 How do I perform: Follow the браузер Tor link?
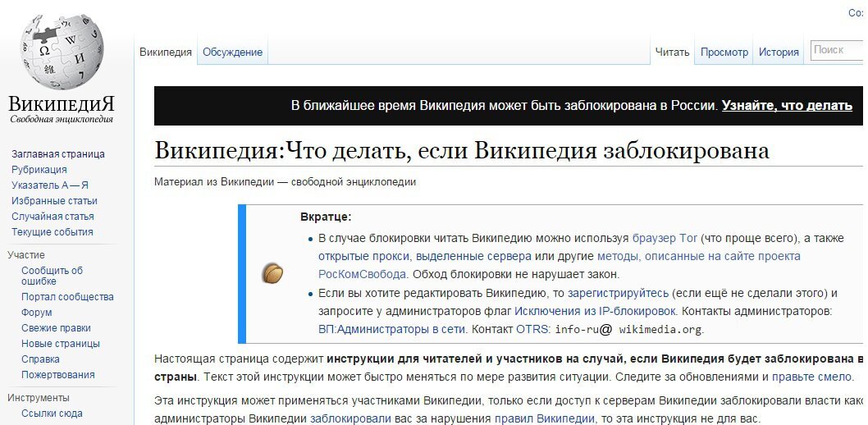click(x=665, y=238)
